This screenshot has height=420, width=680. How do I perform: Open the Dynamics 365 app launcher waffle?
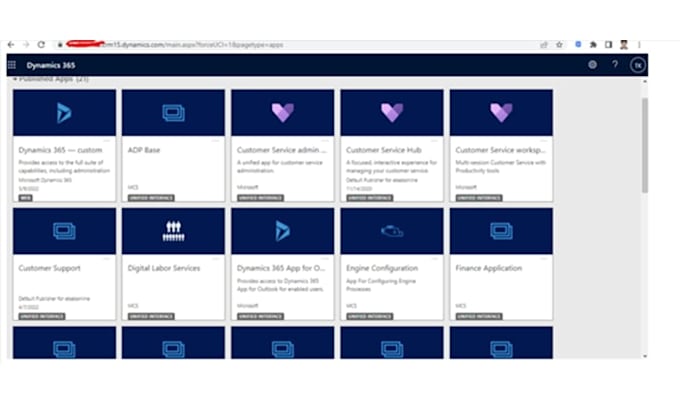pos(12,65)
